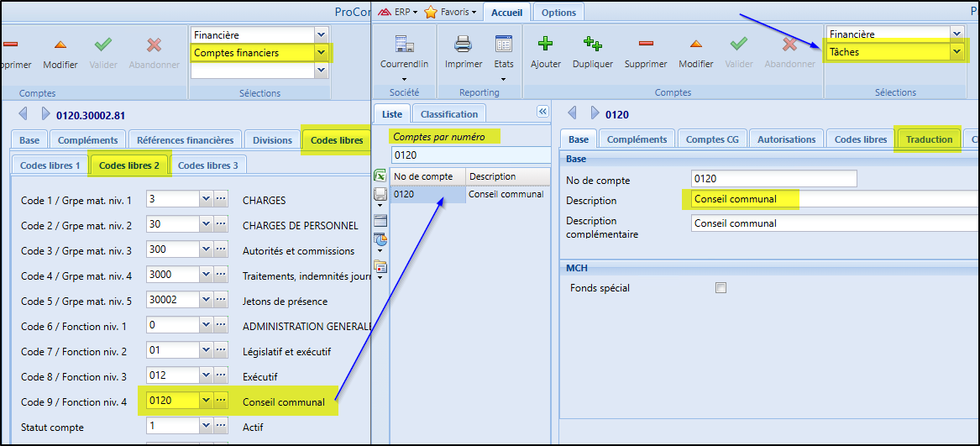
Task: Click the Imprimer printer icon
Action: pyautogui.click(x=464, y=44)
